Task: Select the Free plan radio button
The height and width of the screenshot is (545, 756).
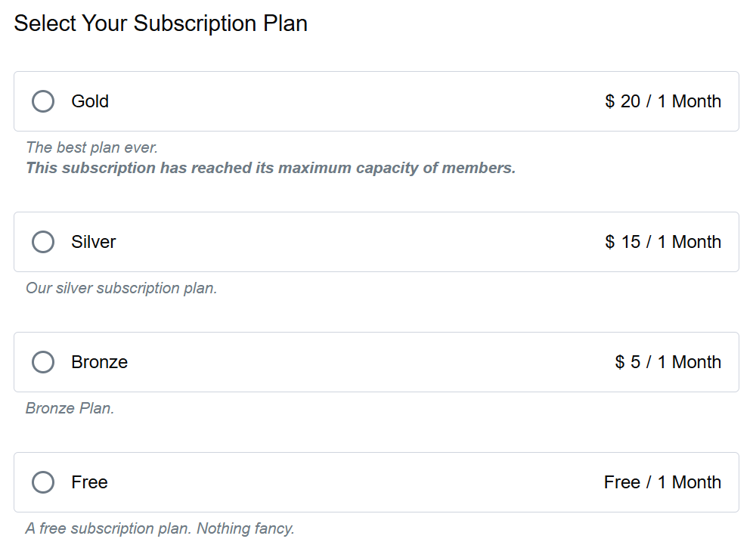Action: (x=43, y=482)
